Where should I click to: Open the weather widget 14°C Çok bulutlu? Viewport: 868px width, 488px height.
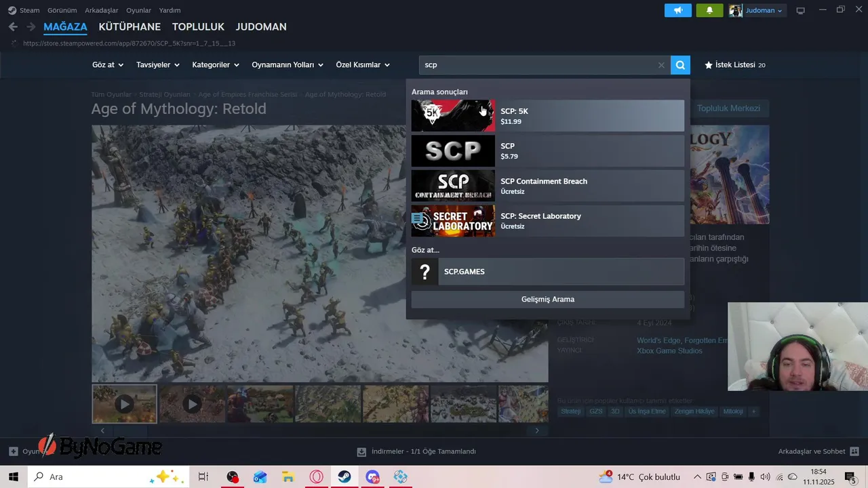point(639,477)
